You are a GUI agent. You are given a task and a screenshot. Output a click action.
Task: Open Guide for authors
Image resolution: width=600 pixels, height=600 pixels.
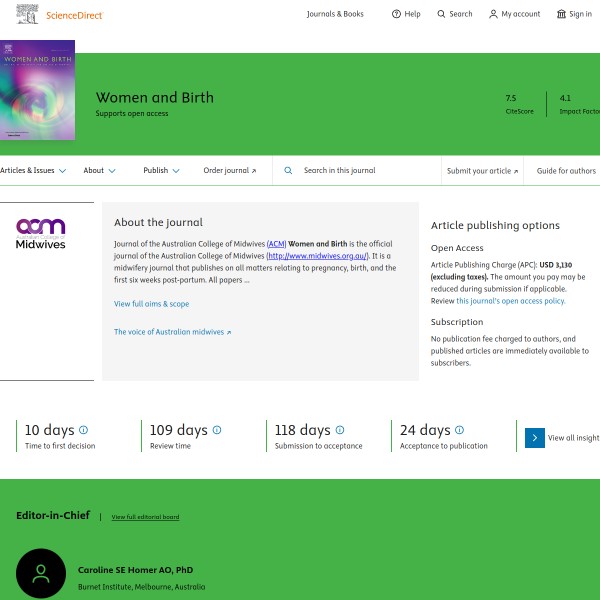click(x=566, y=171)
